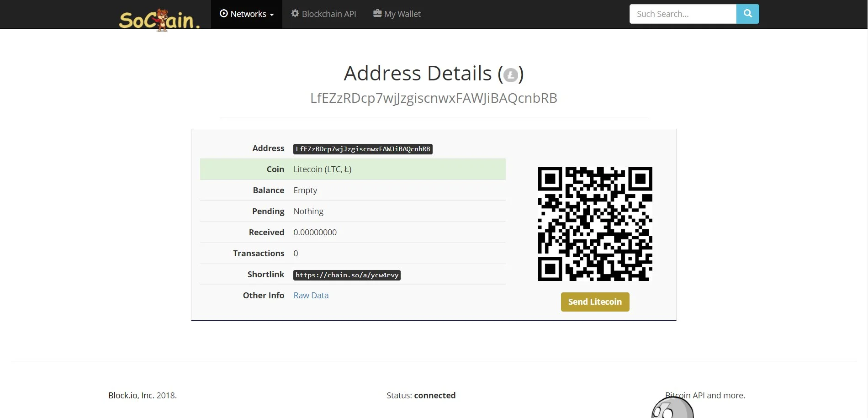
Task: Click the Litecoin (LTC, Ł) coin value
Action: pos(323,169)
